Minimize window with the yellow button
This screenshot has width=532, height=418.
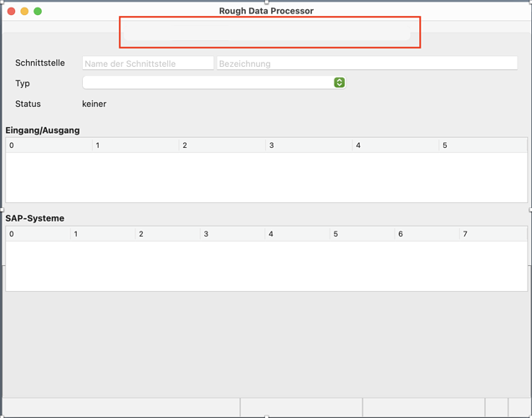(24, 11)
